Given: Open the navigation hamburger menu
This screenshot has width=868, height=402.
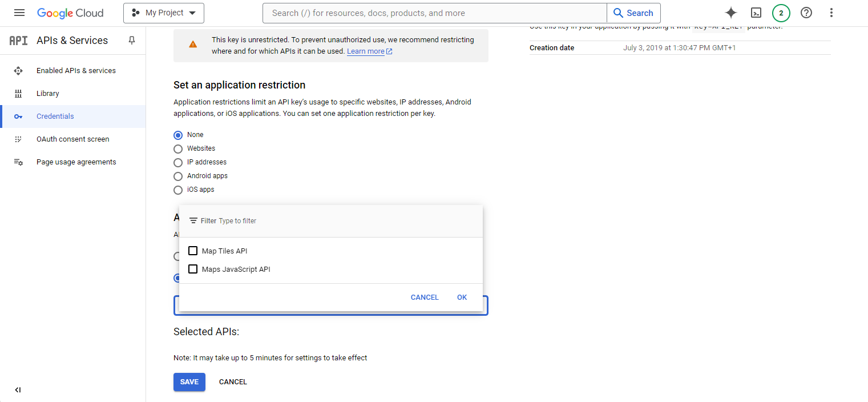Looking at the screenshot, I should (19, 13).
